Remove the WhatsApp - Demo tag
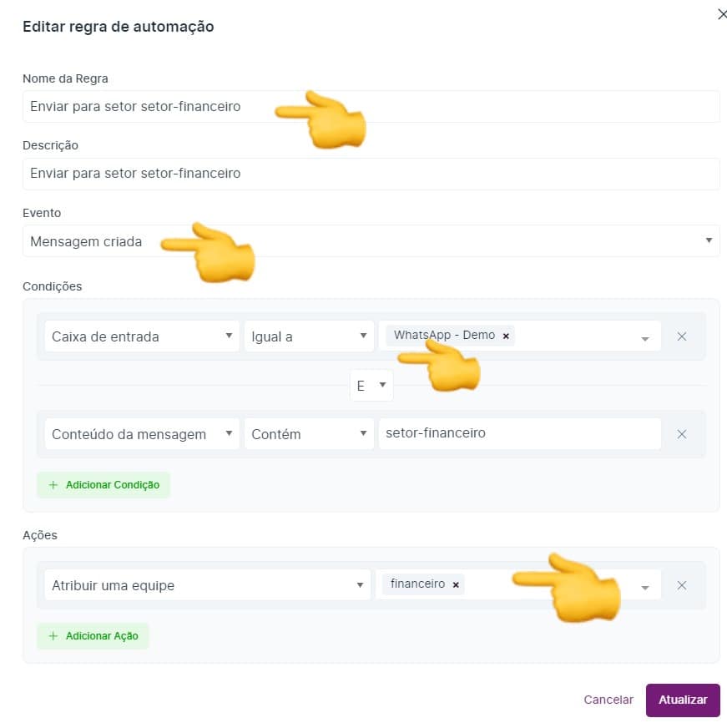 (506, 335)
